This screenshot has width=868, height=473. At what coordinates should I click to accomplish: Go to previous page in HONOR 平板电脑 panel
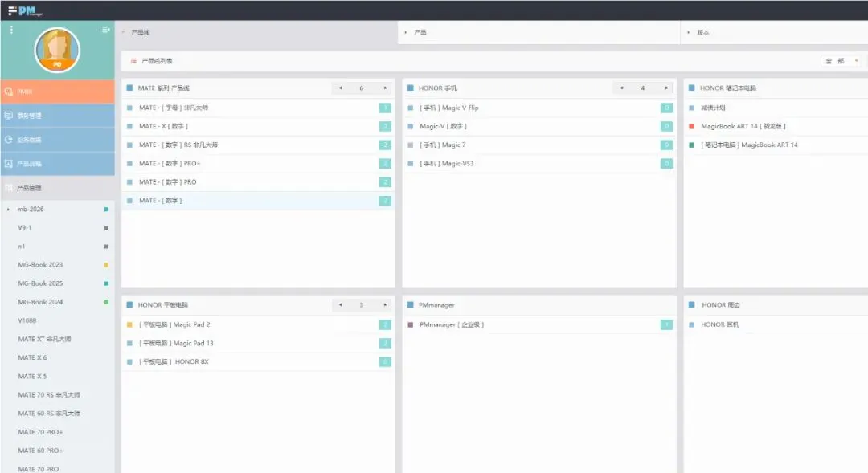[x=341, y=305]
